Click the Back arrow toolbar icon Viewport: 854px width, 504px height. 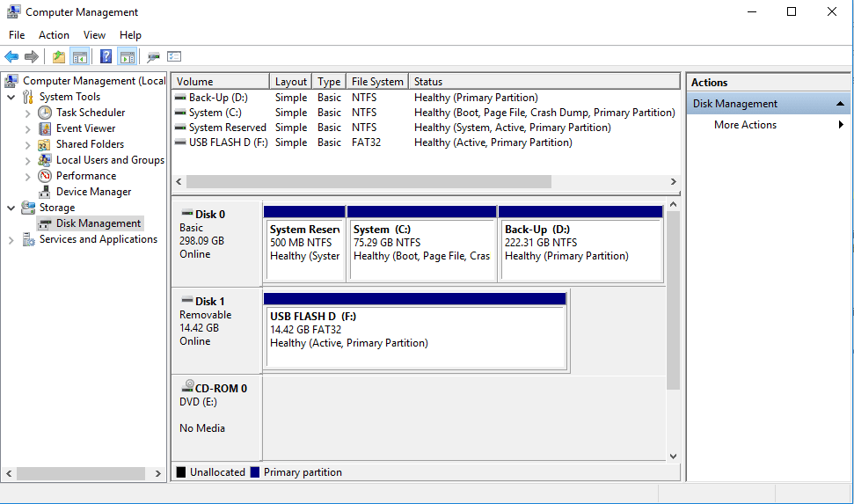pos(11,56)
